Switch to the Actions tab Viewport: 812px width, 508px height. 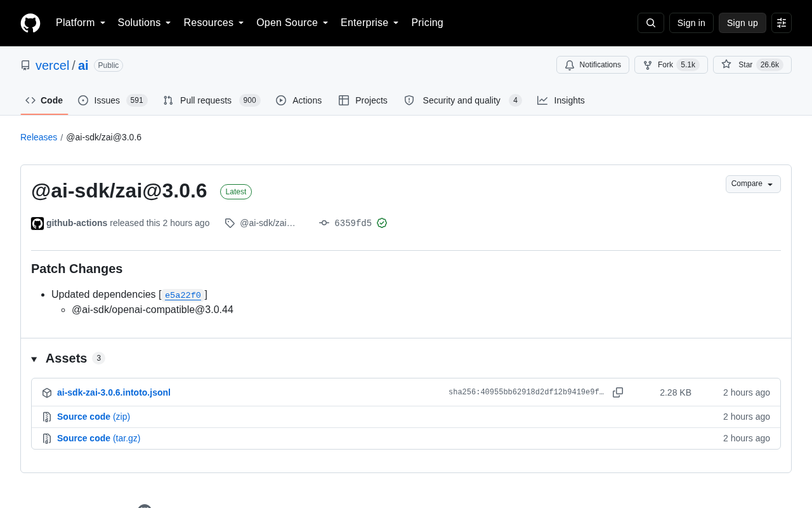point(299,100)
